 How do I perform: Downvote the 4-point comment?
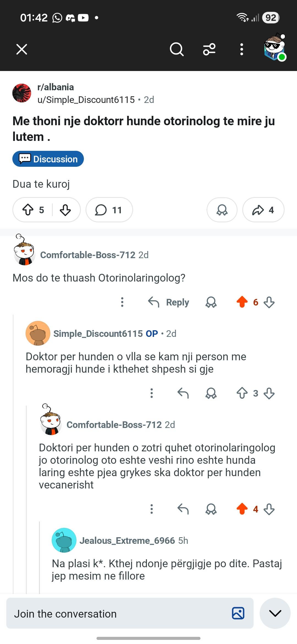click(x=269, y=509)
